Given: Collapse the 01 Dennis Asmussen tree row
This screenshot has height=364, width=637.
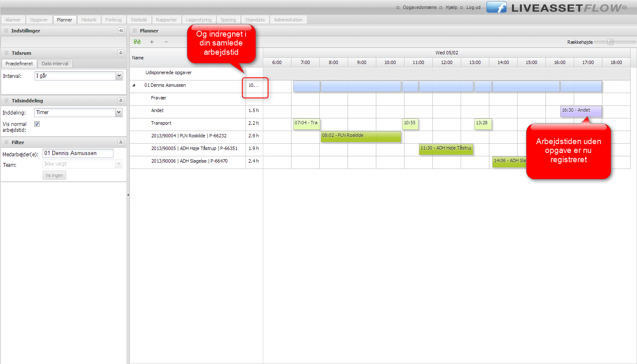Looking at the screenshot, I should pos(134,85).
